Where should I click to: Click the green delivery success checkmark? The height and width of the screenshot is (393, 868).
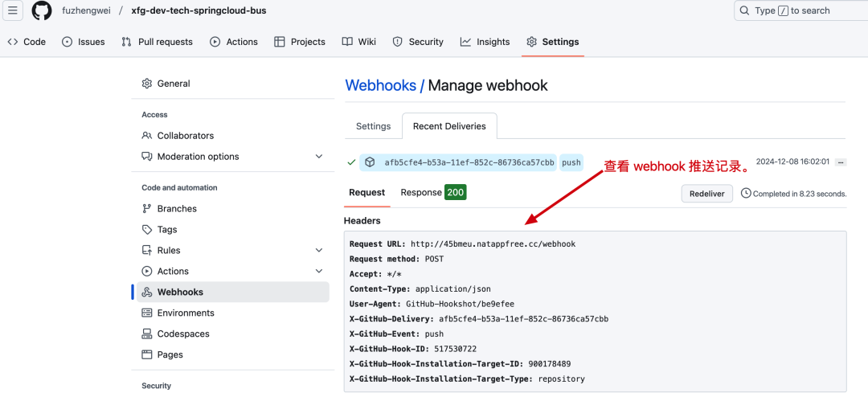[351, 162]
